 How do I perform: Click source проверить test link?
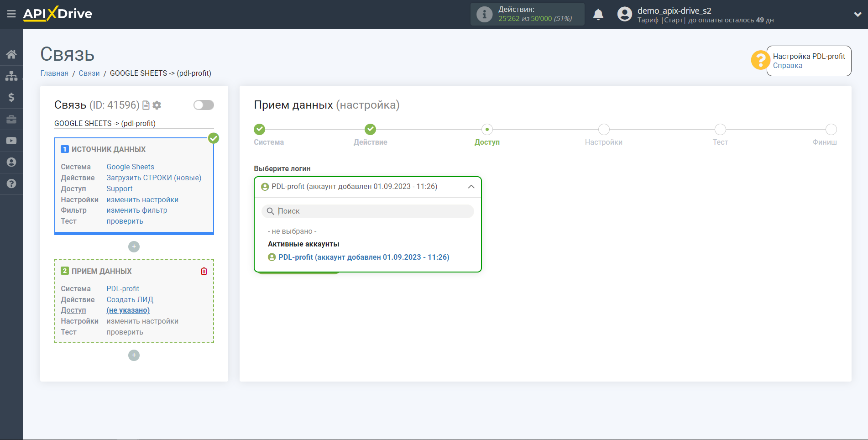pyautogui.click(x=125, y=221)
